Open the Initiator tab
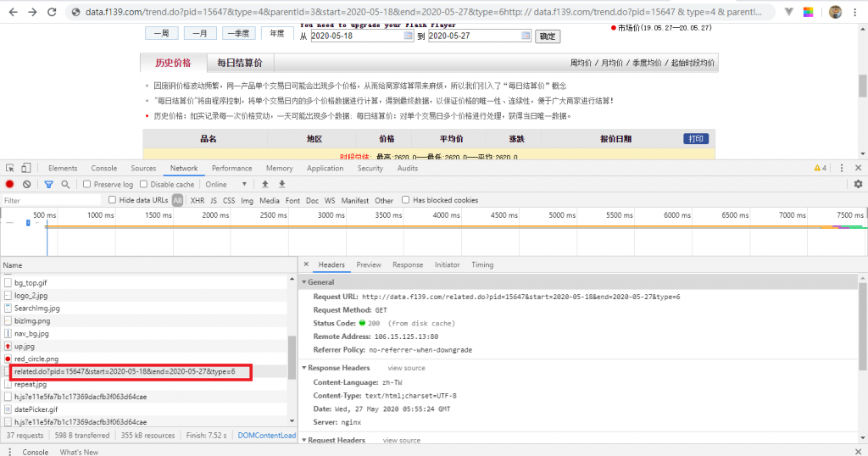 [448, 264]
